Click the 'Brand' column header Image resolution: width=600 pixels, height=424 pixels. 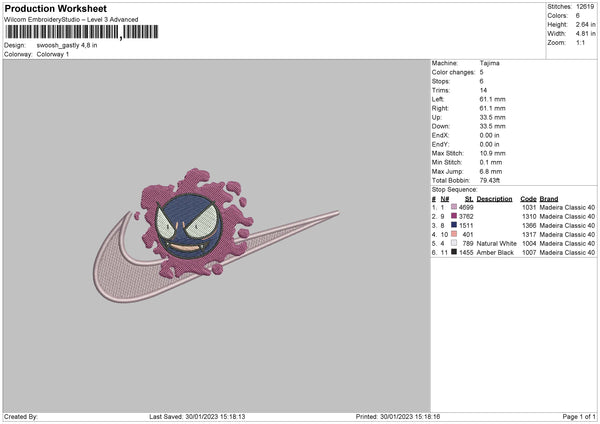tap(549, 199)
